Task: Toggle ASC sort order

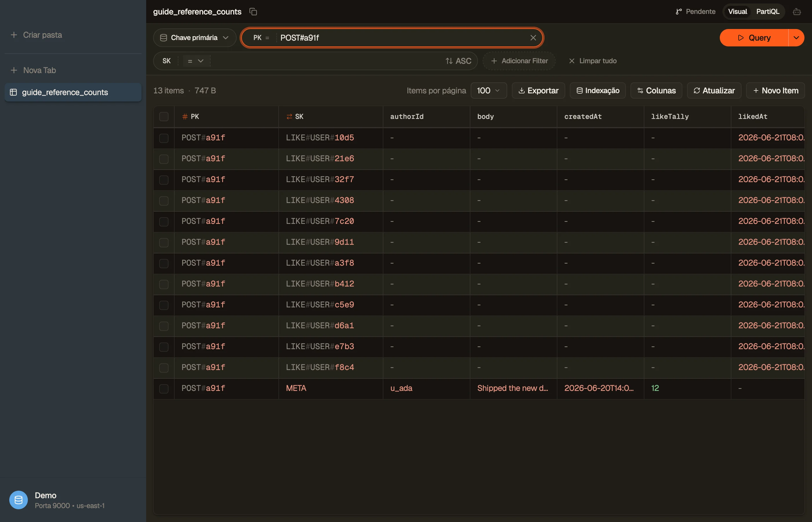Action: 458,61
